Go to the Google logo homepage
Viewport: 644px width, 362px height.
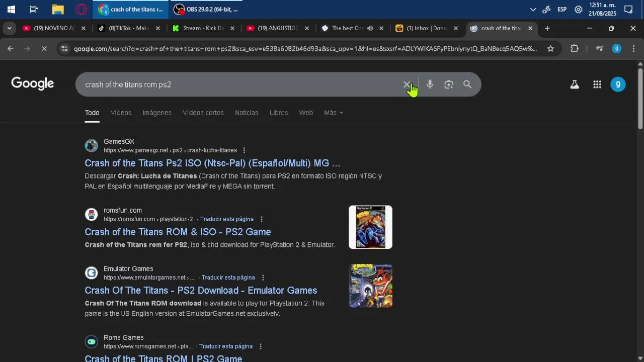[33, 83]
